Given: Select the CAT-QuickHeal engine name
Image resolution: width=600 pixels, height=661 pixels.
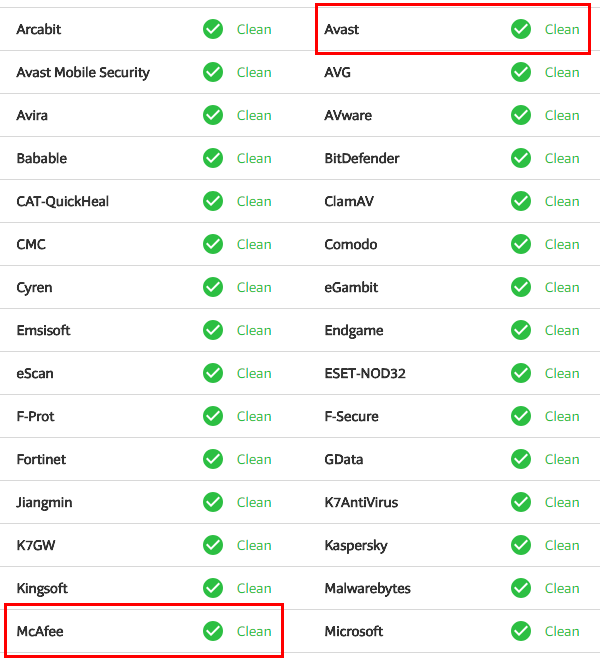Looking at the screenshot, I should click(x=63, y=201).
